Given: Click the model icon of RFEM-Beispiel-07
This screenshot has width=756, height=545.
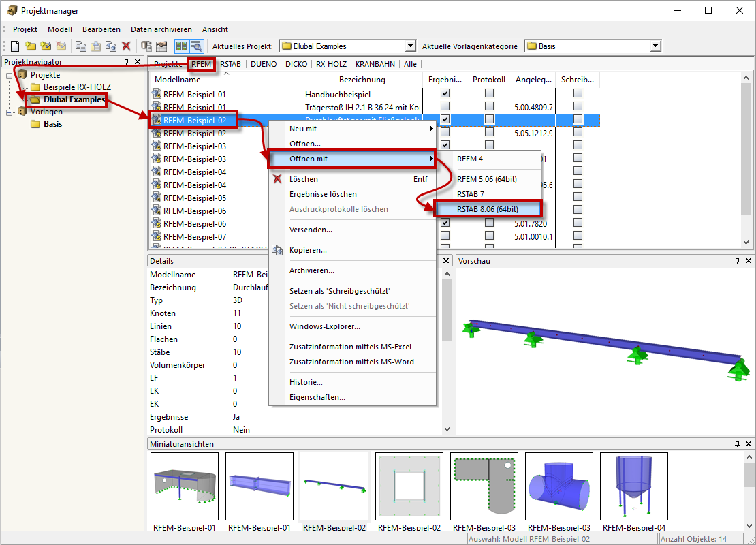Looking at the screenshot, I should pyautogui.click(x=156, y=237).
